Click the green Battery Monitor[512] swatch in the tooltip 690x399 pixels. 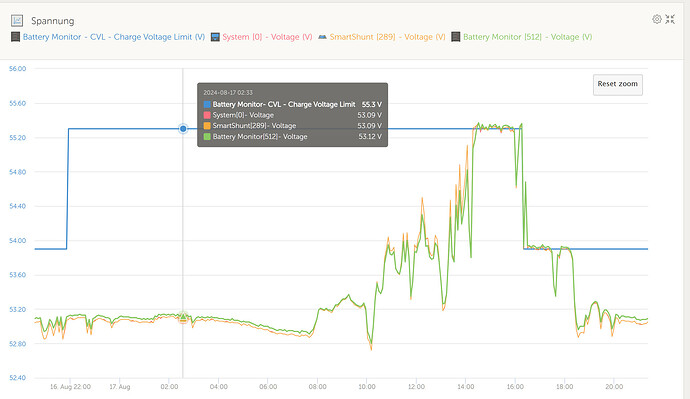207,137
